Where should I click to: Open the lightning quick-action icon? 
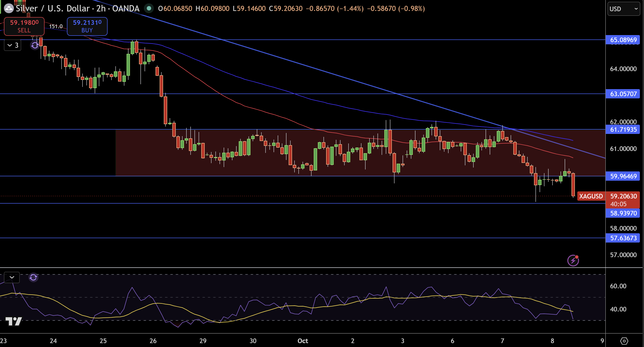pyautogui.click(x=573, y=261)
